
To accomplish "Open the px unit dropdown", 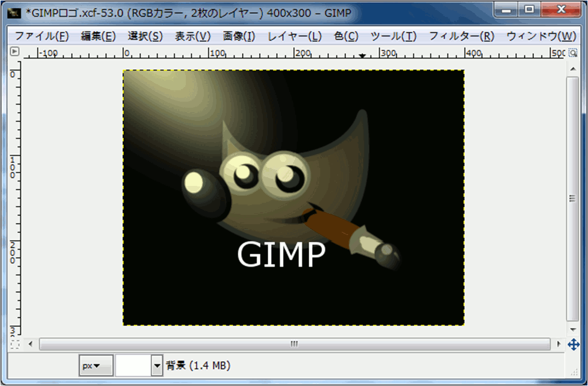I will [x=96, y=366].
